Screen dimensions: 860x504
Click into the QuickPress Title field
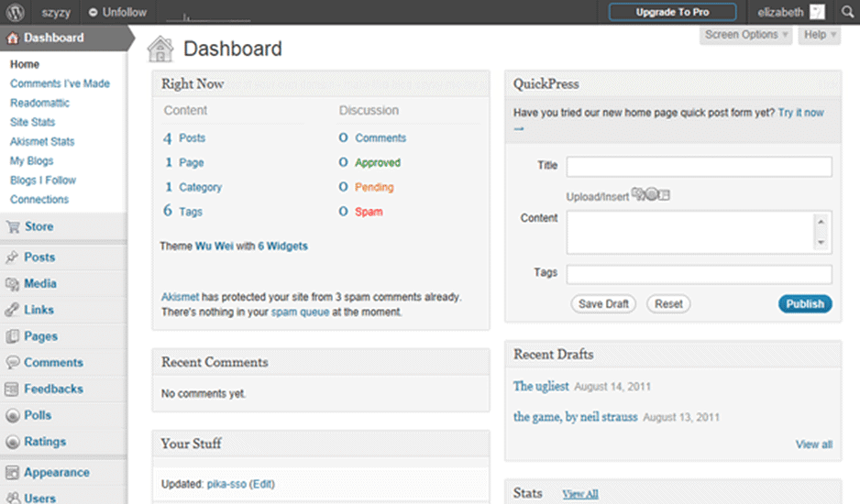699,166
